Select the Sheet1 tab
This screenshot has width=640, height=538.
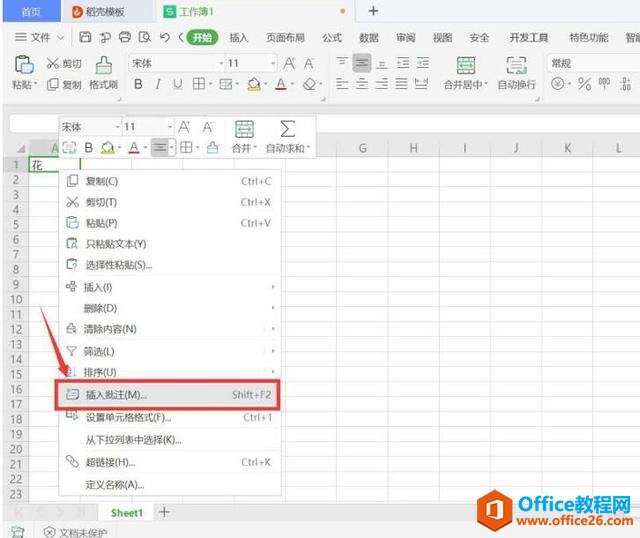coord(127,513)
